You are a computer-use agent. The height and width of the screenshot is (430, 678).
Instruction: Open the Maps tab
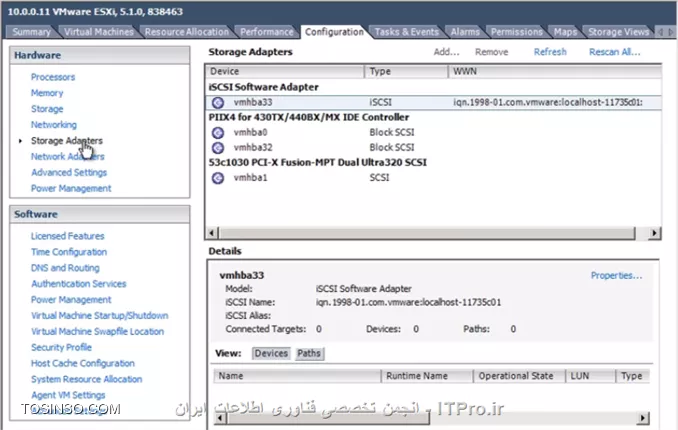(565, 32)
